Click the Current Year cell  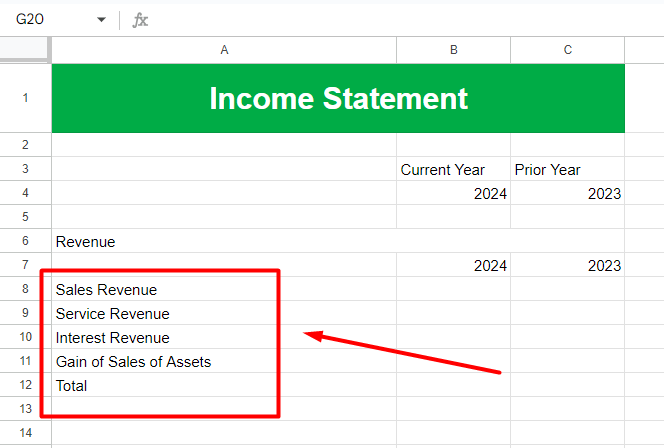[454, 169]
